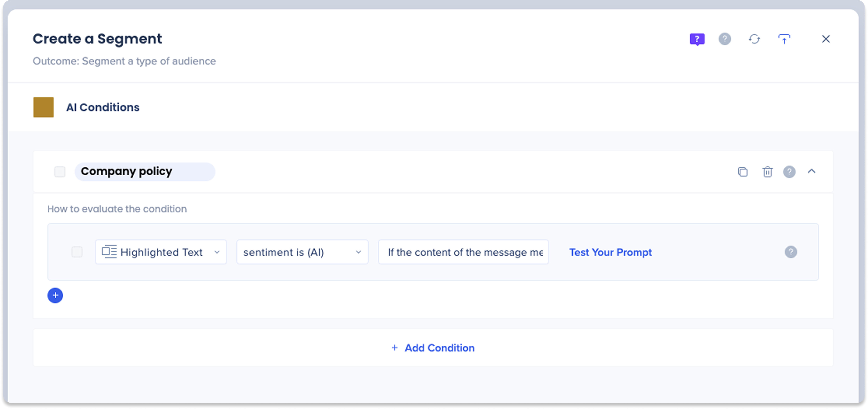Open the sentiment is (AI) dropdown
The width and height of the screenshot is (868, 409).
tap(302, 252)
